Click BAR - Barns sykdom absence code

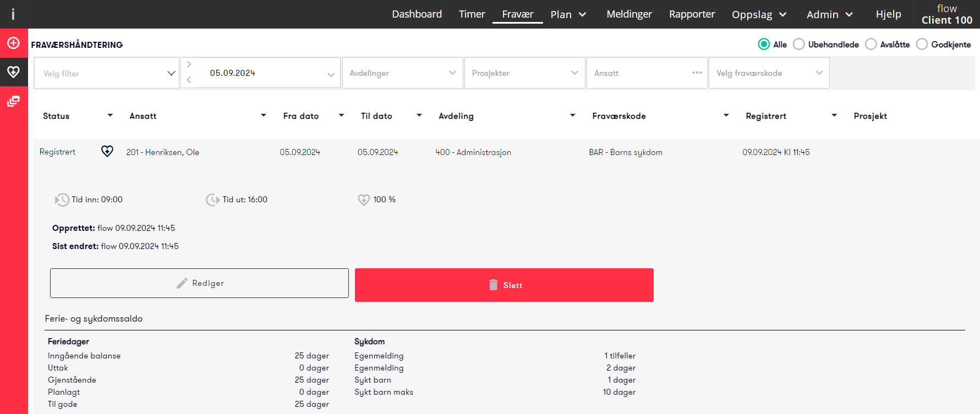pyautogui.click(x=626, y=152)
